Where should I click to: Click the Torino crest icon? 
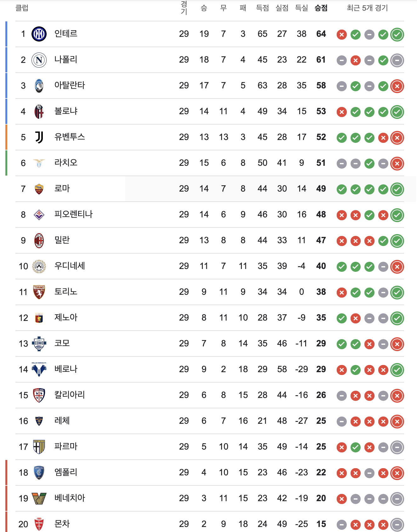click(39, 292)
